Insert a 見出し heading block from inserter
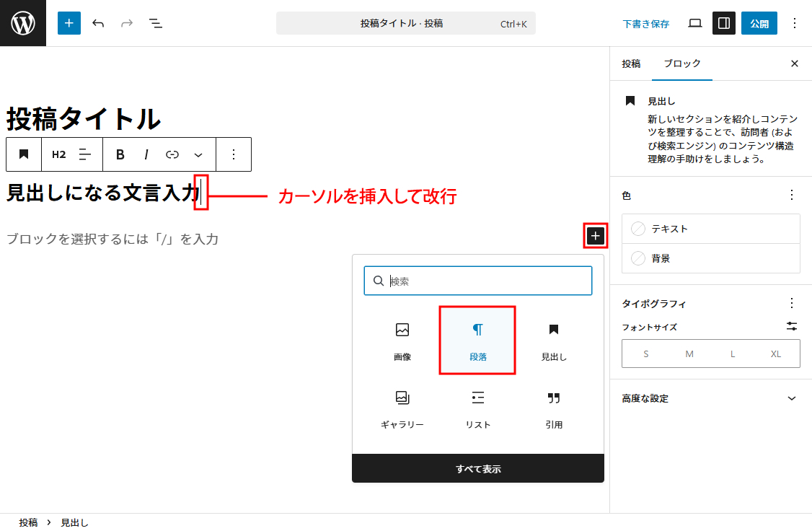The width and height of the screenshot is (812, 531). click(554, 341)
